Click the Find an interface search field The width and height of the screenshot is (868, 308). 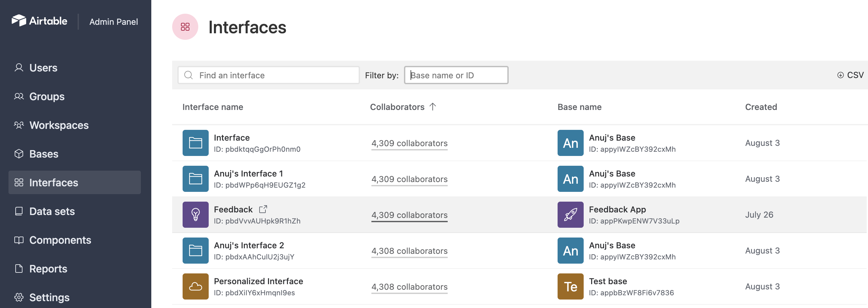tap(269, 75)
